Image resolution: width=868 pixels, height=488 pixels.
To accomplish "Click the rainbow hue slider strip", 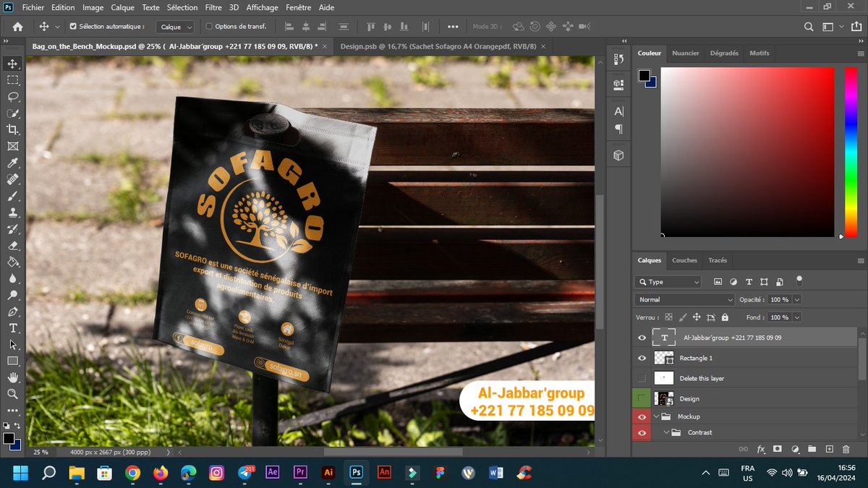I will (851, 151).
